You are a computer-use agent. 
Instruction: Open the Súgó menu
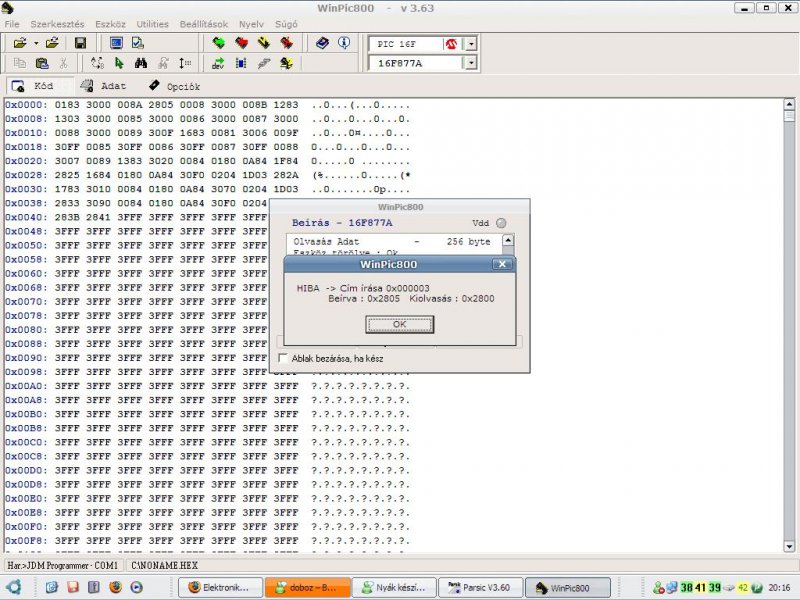tap(286, 24)
